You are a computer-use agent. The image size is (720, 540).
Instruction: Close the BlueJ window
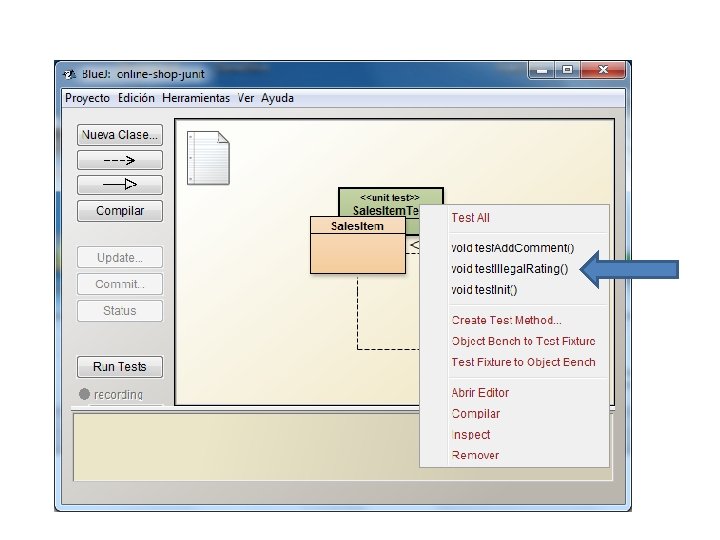[603, 70]
